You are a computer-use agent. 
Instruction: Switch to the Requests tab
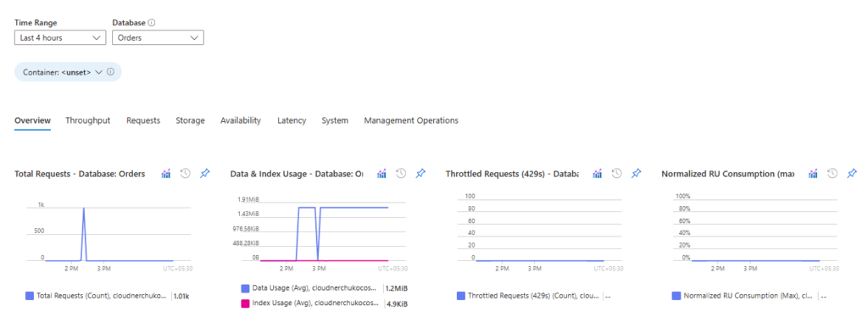click(x=143, y=120)
